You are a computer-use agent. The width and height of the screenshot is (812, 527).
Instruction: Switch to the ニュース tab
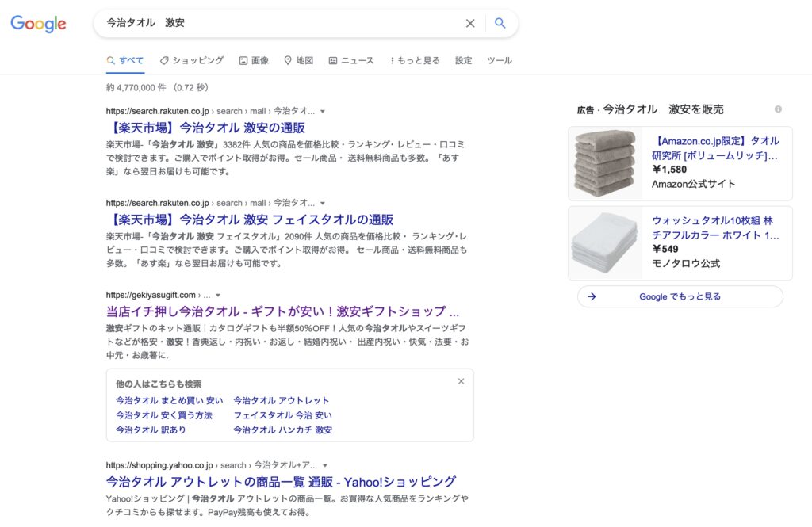pos(351,60)
